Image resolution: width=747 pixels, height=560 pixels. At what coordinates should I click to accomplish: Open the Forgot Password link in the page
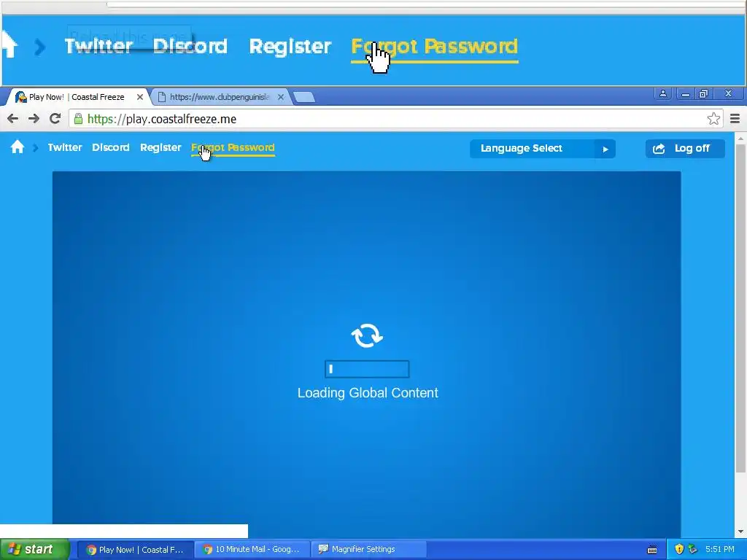point(233,147)
